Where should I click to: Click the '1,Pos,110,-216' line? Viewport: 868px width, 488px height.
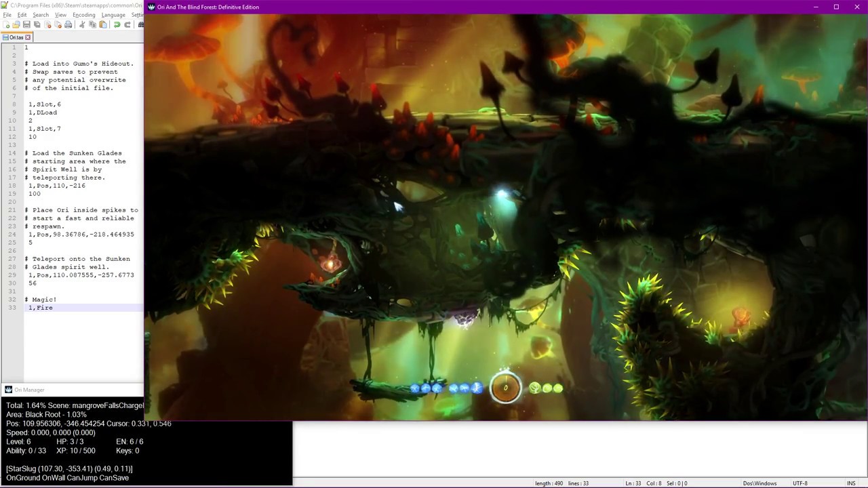[x=57, y=186]
